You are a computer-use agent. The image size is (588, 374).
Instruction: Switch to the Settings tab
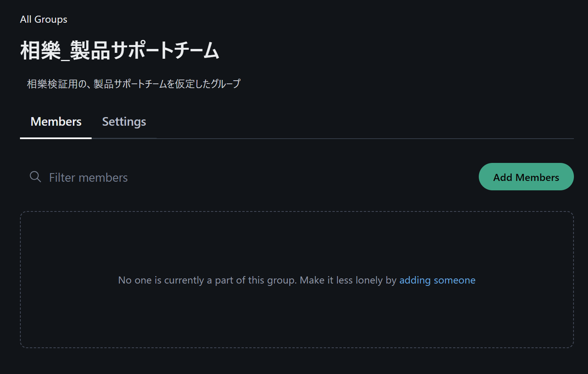tap(124, 122)
